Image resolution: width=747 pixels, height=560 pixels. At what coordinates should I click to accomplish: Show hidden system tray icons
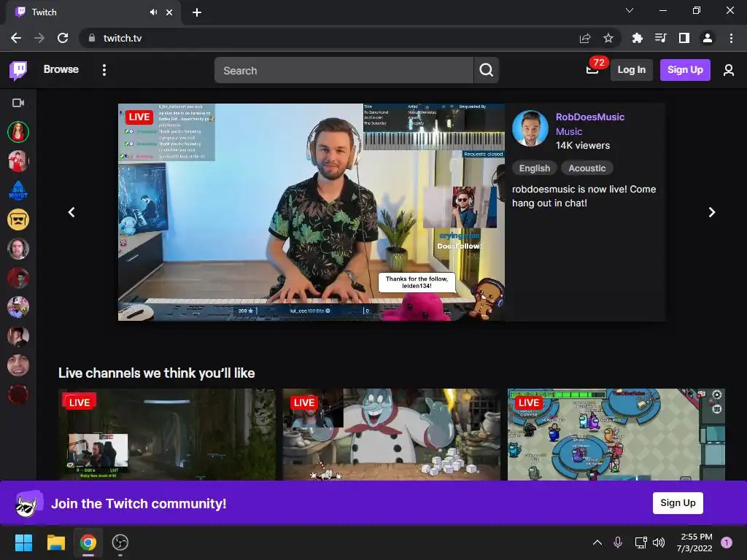point(597,542)
